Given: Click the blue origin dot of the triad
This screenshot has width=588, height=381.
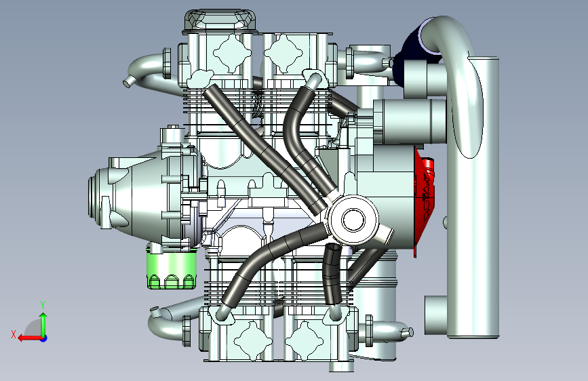Looking at the screenshot, I should (44, 338).
